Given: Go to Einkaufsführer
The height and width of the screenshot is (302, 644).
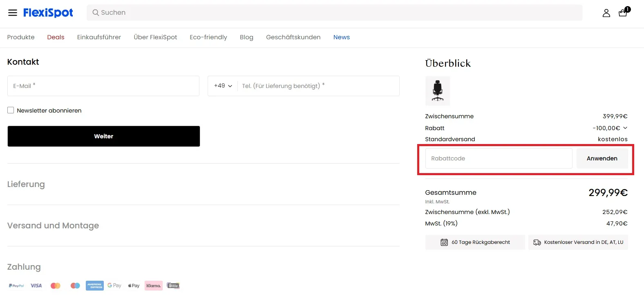Looking at the screenshot, I should click(99, 37).
